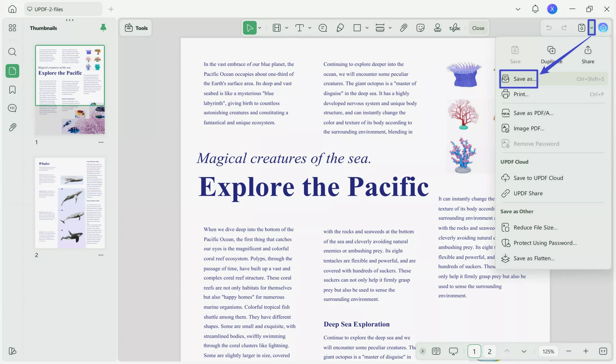Open the 125% zoom level control
The image size is (616, 364).
coord(548,351)
